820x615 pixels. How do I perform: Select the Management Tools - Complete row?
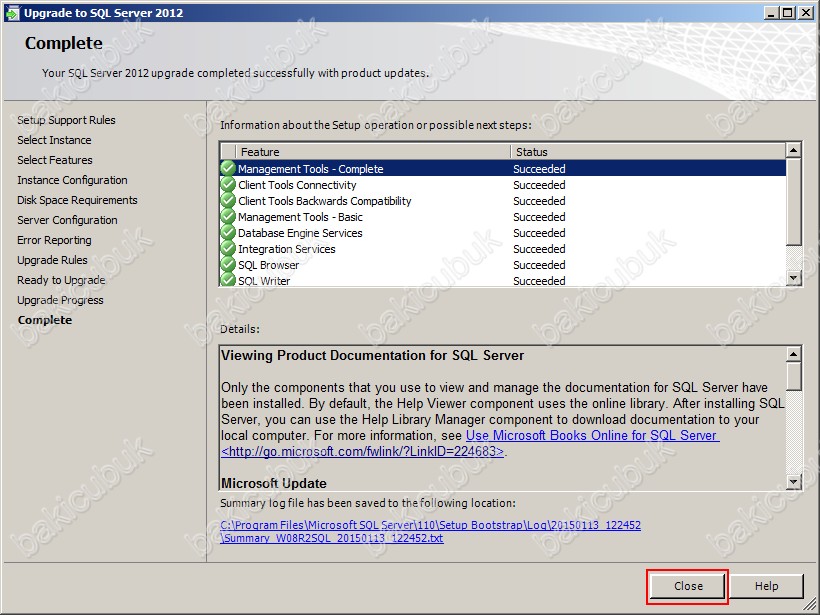point(503,168)
